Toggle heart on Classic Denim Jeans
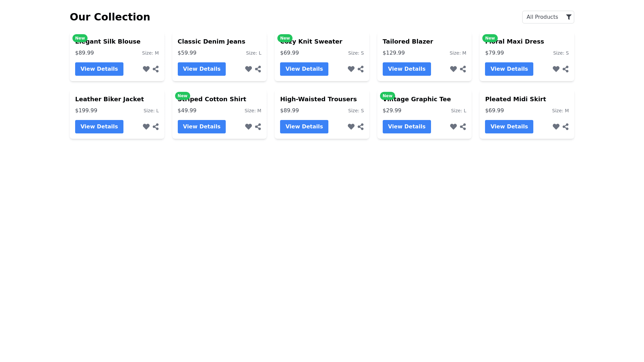The height and width of the screenshot is (362, 644). tap(248, 69)
